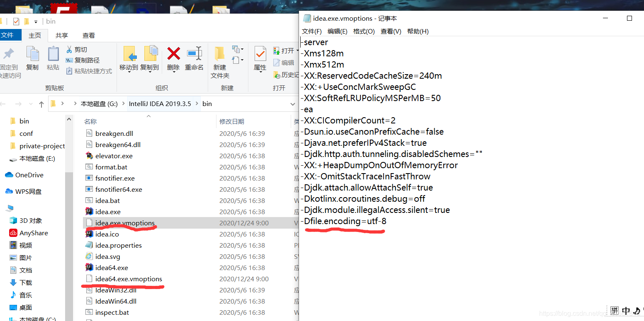Sort files by 修改日期 column header

pyautogui.click(x=232, y=121)
